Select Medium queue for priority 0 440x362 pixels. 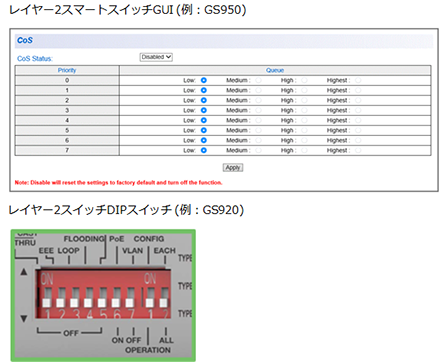pyautogui.click(x=258, y=80)
